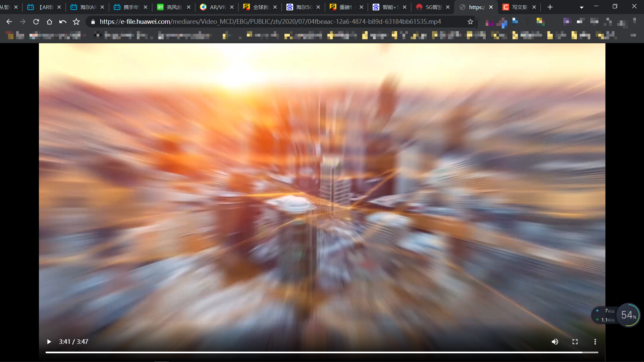Click the play button to resume video
Viewport: 644px width, 362px height.
coord(49,342)
